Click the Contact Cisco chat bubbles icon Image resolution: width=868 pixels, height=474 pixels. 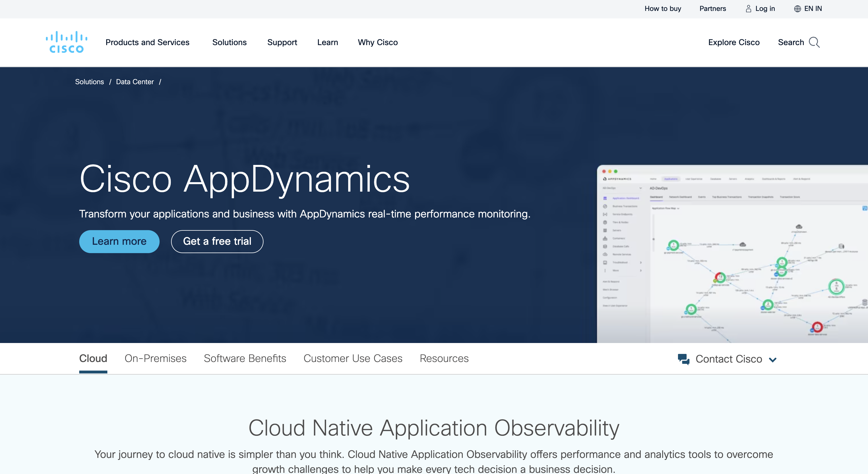(x=683, y=359)
